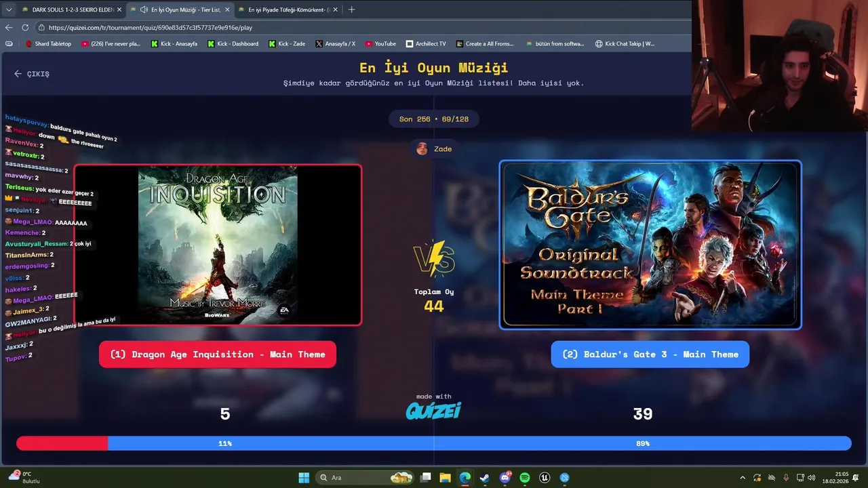Viewport: 868px width, 488px height.
Task: Click the site info icon in address bar
Action: pos(41,28)
